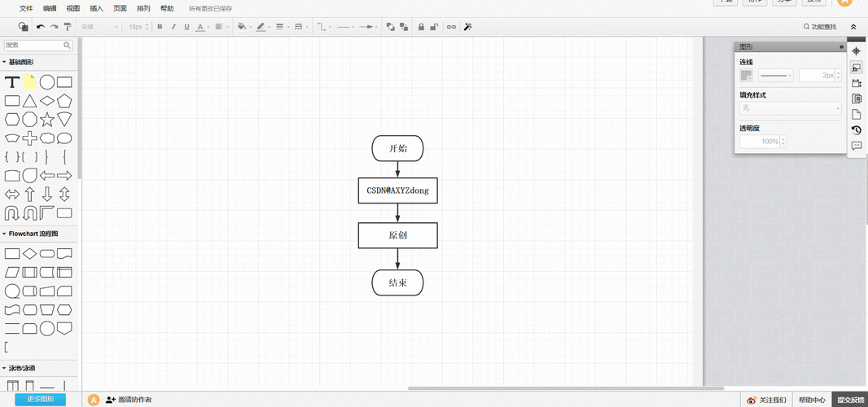Click the Redo arrow in the toolbar
The width and height of the screenshot is (868, 407).
point(54,27)
